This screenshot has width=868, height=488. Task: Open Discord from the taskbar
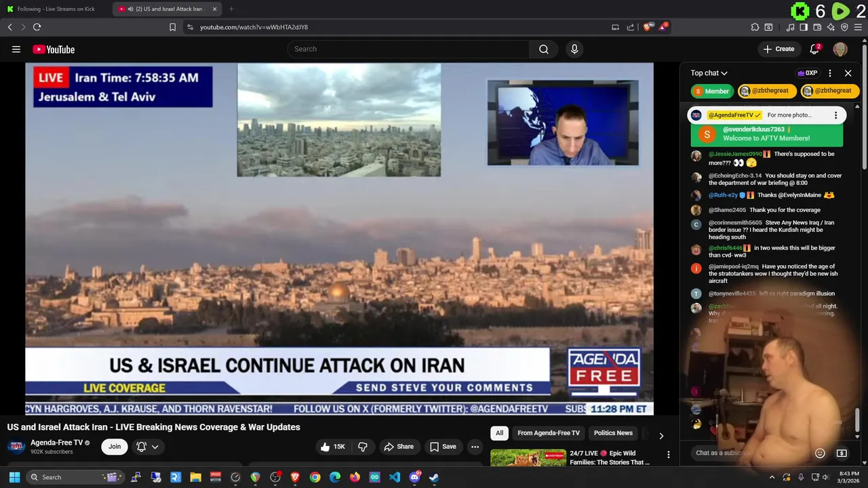tap(414, 477)
